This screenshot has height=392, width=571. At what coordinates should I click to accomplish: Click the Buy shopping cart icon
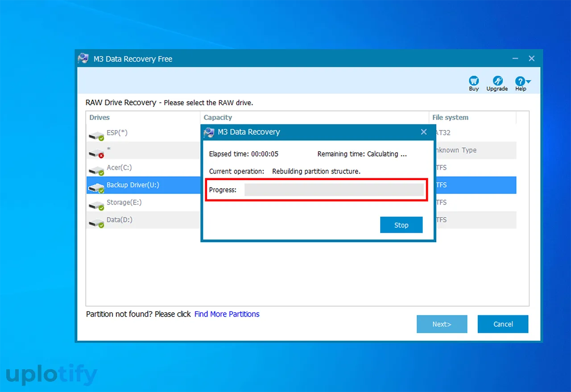coord(474,81)
